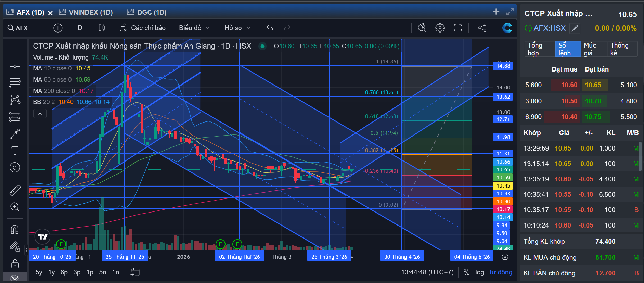The image size is (644, 283).
Task: Undo the last chart action
Action: click(270, 28)
